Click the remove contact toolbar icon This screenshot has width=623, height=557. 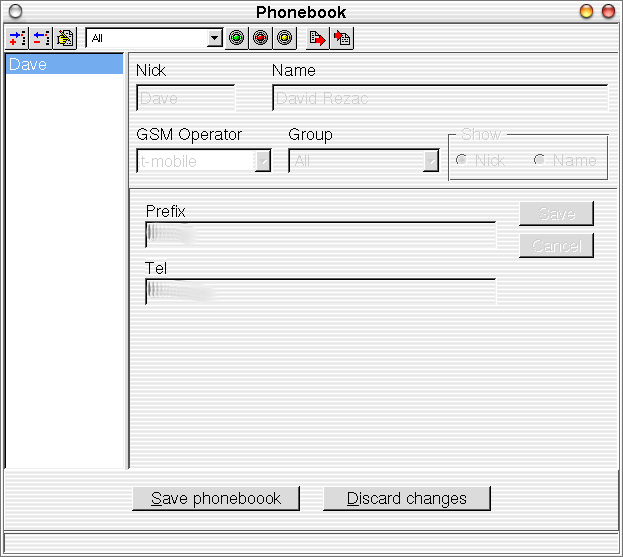click(41, 39)
